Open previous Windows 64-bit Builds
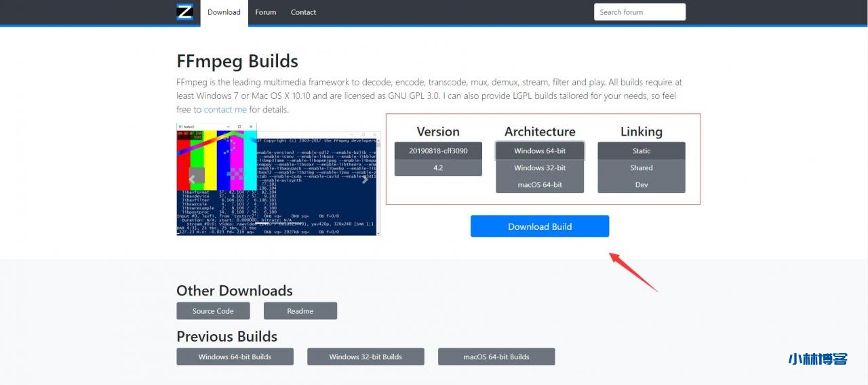Viewport: 868px width, 385px height. [x=235, y=357]
